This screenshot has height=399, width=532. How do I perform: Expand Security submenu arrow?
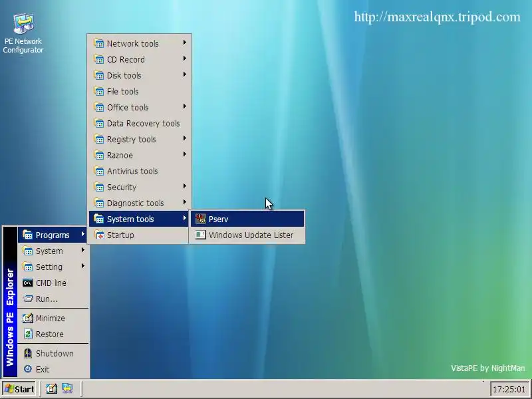point(185,186)
